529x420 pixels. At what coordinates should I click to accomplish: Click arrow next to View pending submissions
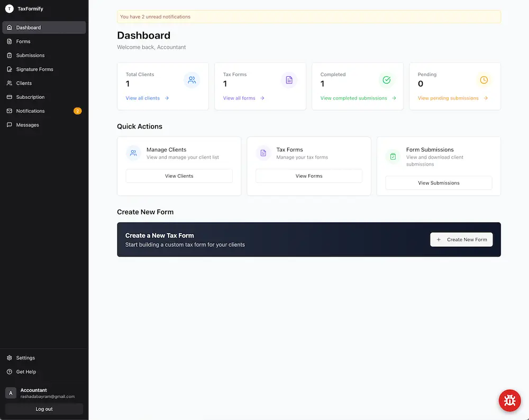pos(486,98)
